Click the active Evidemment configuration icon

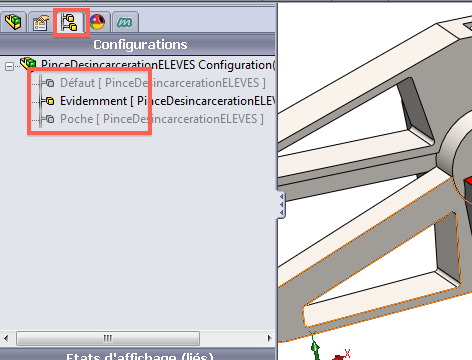pos(50,101)
